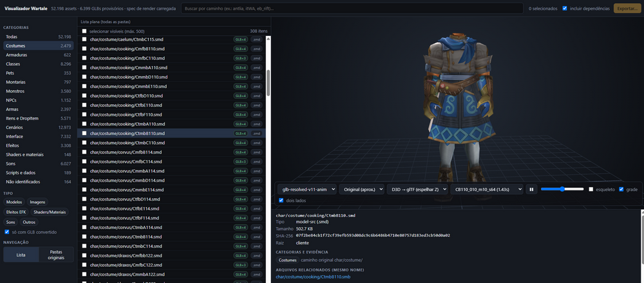
Task: Select row char/costume/corvus/CmfbB114.smd
Action: tap(172, 152)
